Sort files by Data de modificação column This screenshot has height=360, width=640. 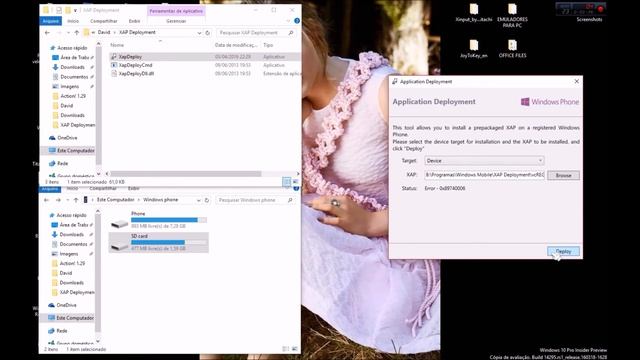tap(236, 45)
